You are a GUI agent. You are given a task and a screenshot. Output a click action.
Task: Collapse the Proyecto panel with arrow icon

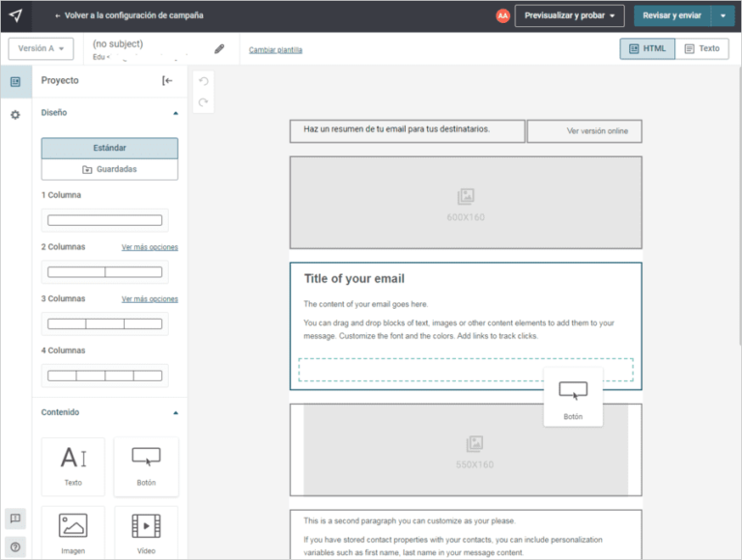click(x=167, y=80)
